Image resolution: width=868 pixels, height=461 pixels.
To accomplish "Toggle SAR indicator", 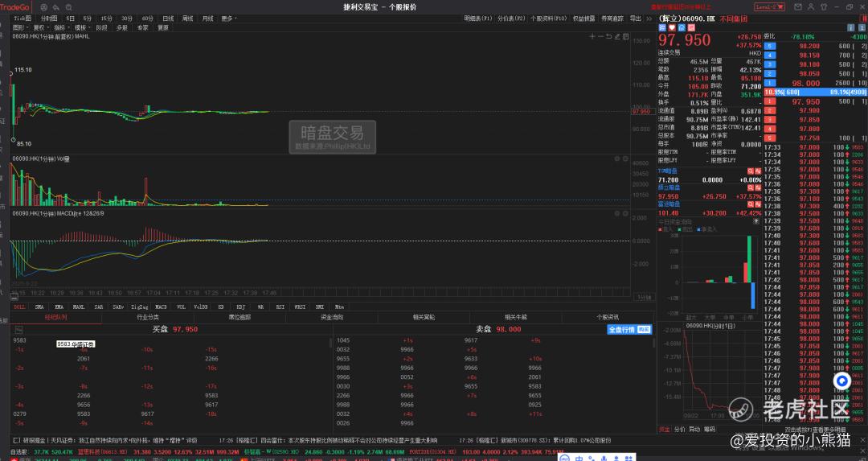I will tap(99, 307).
